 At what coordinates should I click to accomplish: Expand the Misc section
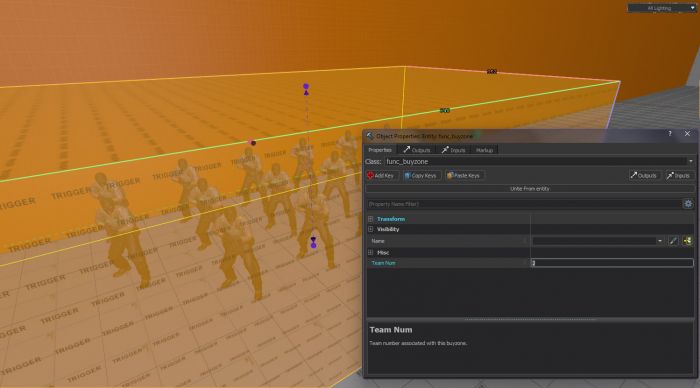tap(371, 252)
